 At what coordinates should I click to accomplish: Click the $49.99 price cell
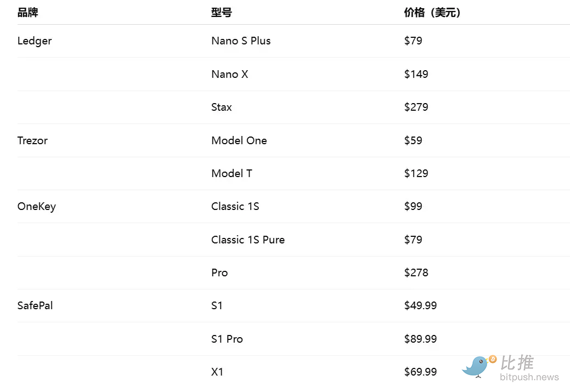(420, 306)
